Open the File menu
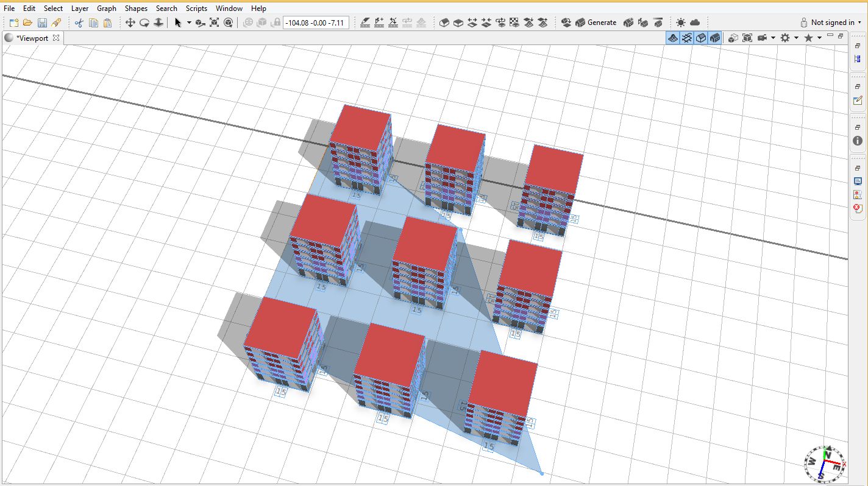Image resolution: width=868 pixels, height=486 pixels. click(9, 9)
